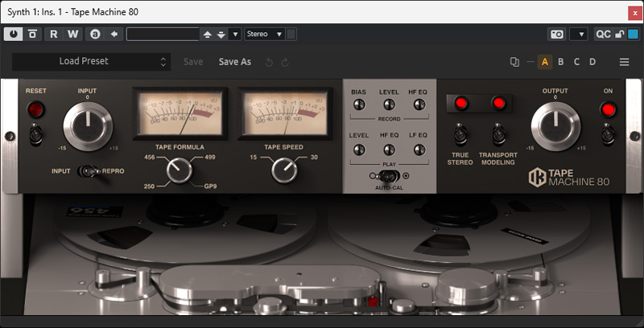Load next preset down arrow
Screen dimensions: 644x328
221,35
